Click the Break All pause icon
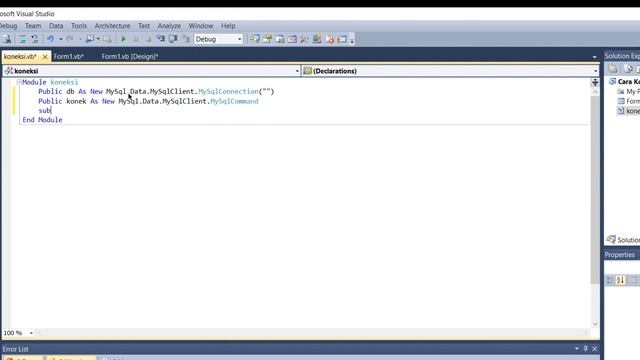The image size is (640, 360). (136, 39)
